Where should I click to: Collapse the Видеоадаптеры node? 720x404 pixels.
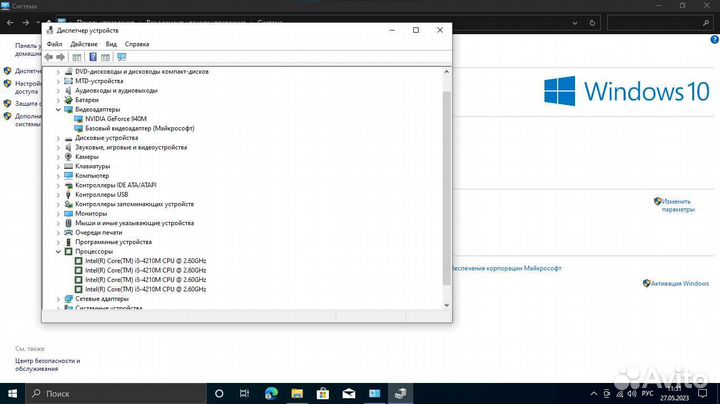coord(58,109)
